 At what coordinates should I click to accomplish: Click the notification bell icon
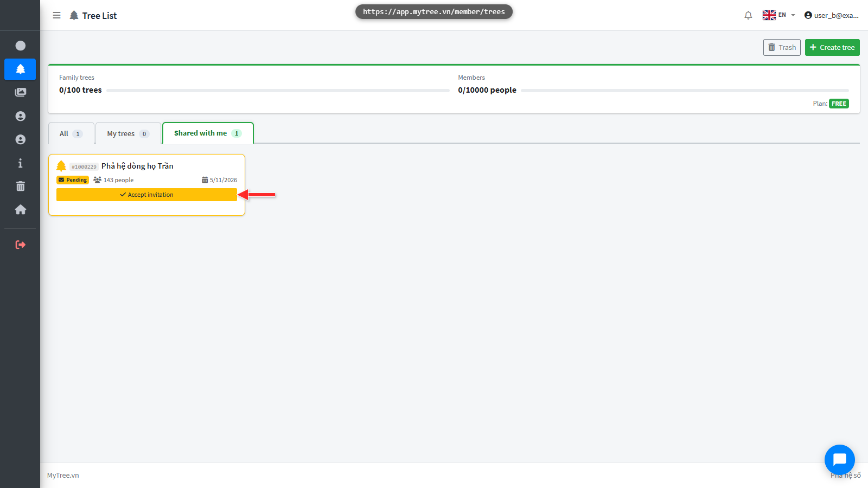748,15
